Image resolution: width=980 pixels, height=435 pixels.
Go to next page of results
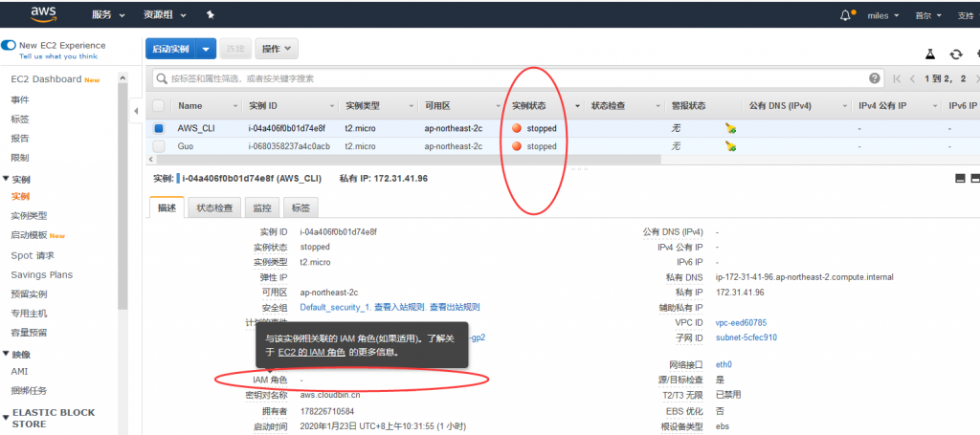tap(976, 78)
